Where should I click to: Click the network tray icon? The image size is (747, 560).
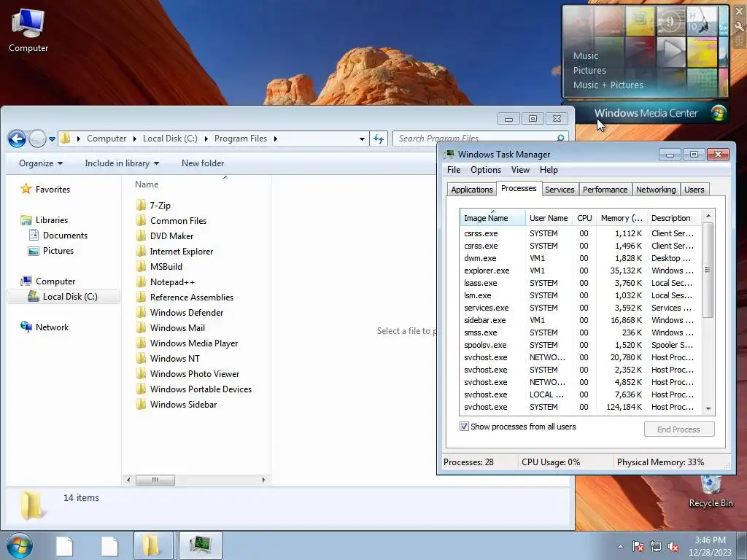tap(656, 547)
